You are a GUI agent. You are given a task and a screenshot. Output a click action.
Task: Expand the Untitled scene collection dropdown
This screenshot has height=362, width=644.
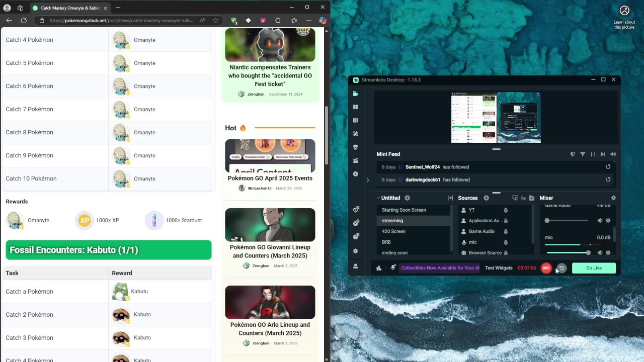point(378,198)
